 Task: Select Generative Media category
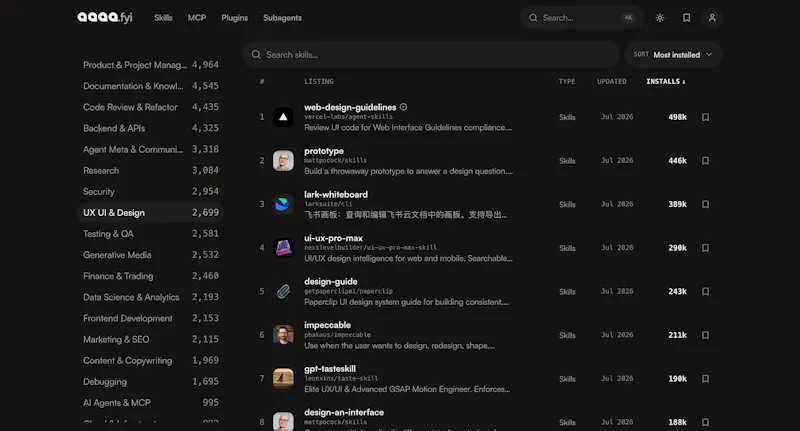tap(151, 255)
